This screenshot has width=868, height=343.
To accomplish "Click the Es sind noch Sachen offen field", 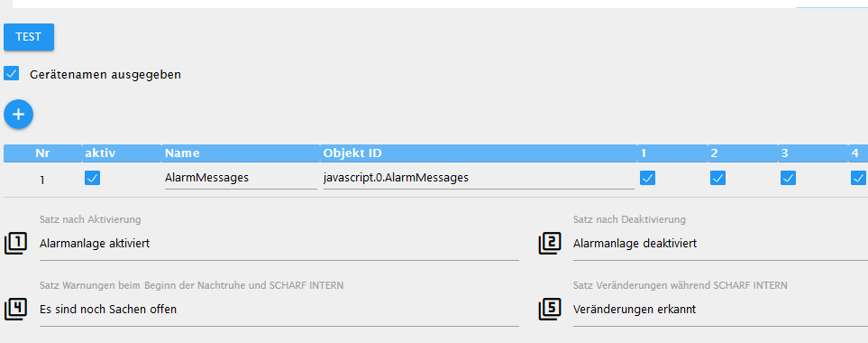I will (279, 310).
